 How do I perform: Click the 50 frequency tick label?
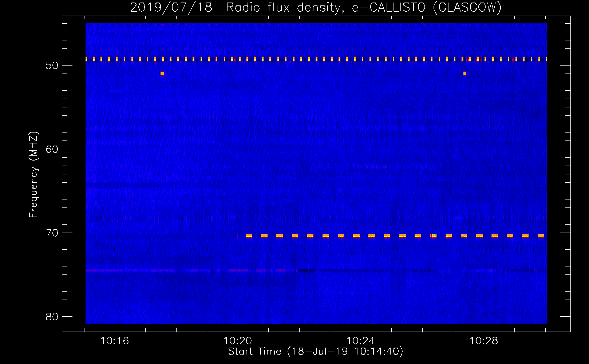click(x=52, y=66)
